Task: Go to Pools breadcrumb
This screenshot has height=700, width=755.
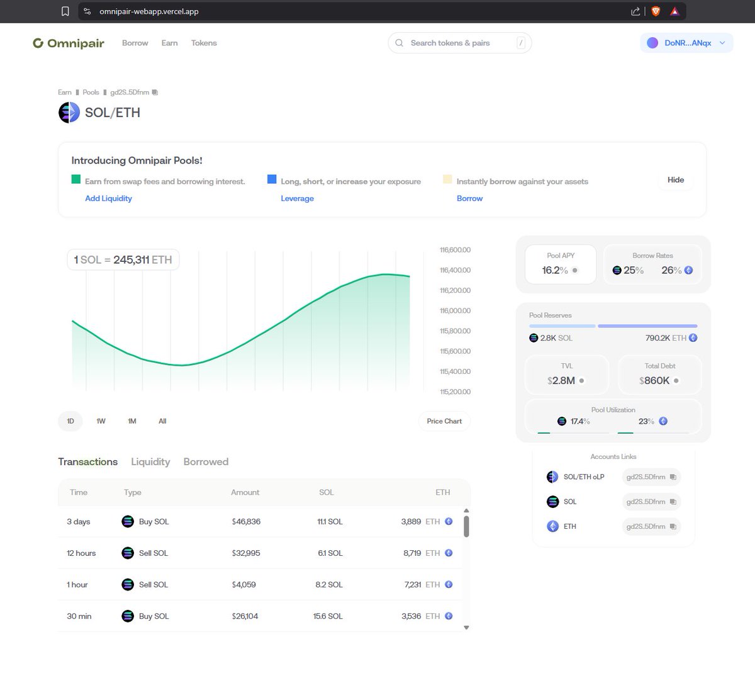Action: coord(91,92)
